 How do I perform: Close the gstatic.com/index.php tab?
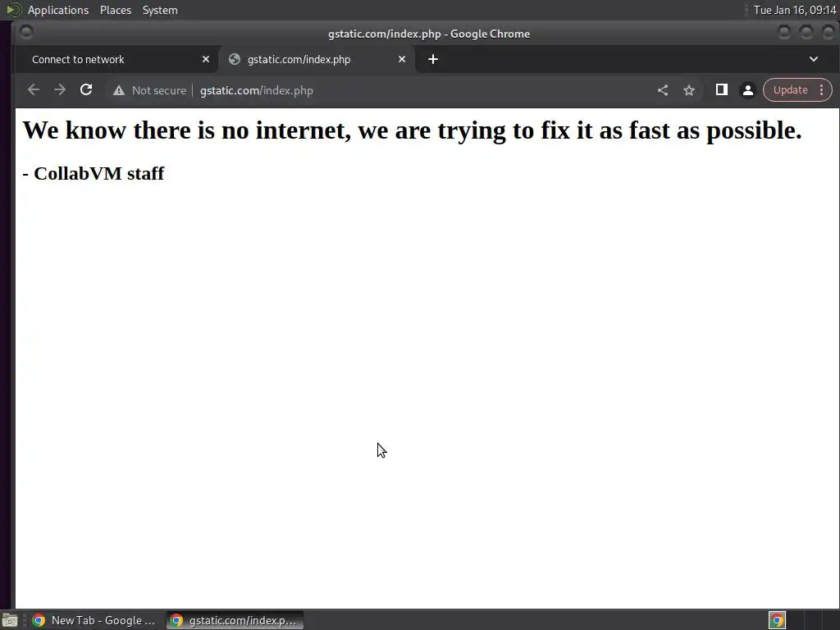pos(402,59)
